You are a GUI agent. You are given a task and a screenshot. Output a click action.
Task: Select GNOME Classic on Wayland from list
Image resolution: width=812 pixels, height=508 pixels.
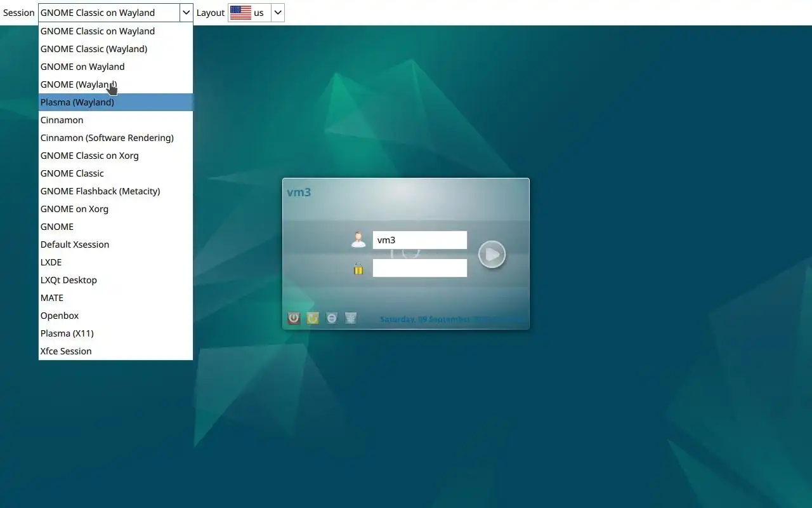tap(115, 31)
